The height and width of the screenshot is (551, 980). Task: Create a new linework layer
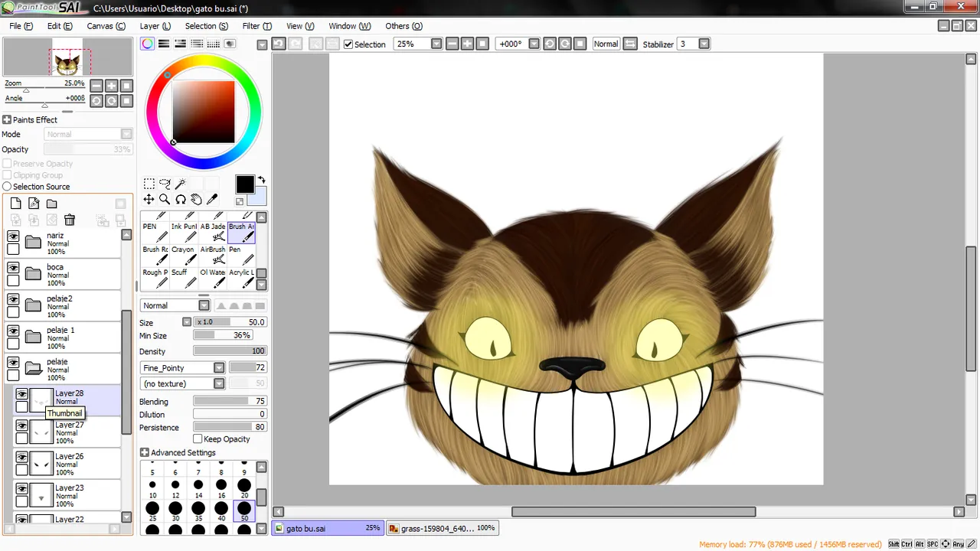(x=34, y=204)
